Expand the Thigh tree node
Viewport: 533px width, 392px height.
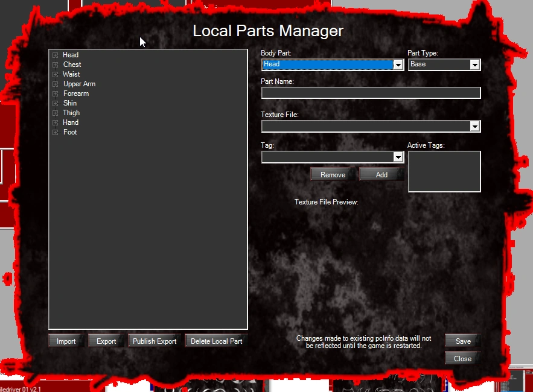point(54,112)
